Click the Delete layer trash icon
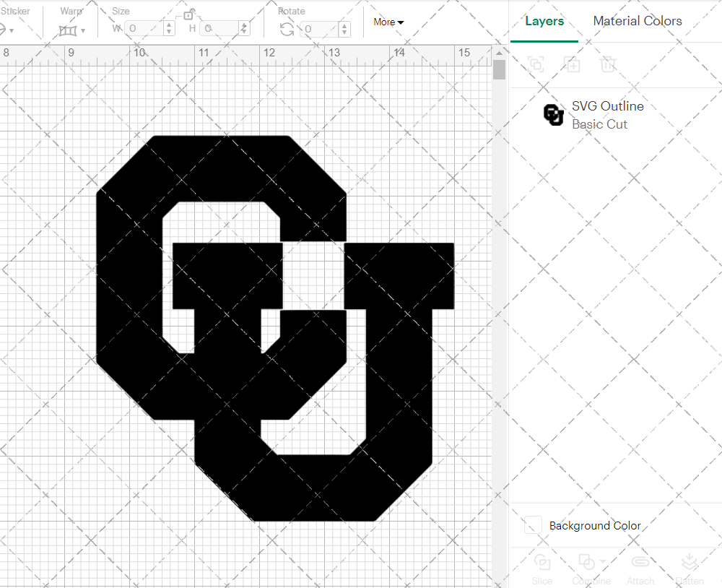The image size is (722, 588). 608,64
